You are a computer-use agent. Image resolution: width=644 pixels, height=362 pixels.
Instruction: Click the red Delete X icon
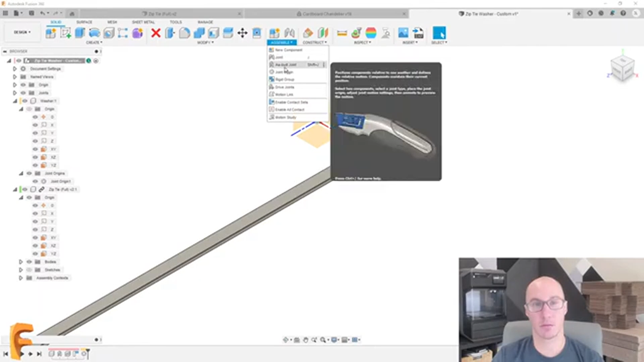tap(155, 33)
